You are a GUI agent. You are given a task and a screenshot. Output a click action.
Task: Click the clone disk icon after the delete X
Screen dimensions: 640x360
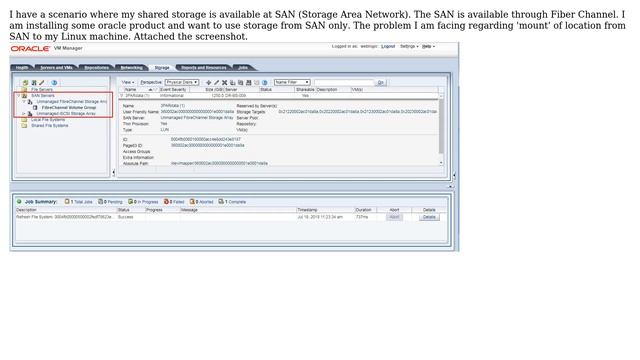point(233,82)
